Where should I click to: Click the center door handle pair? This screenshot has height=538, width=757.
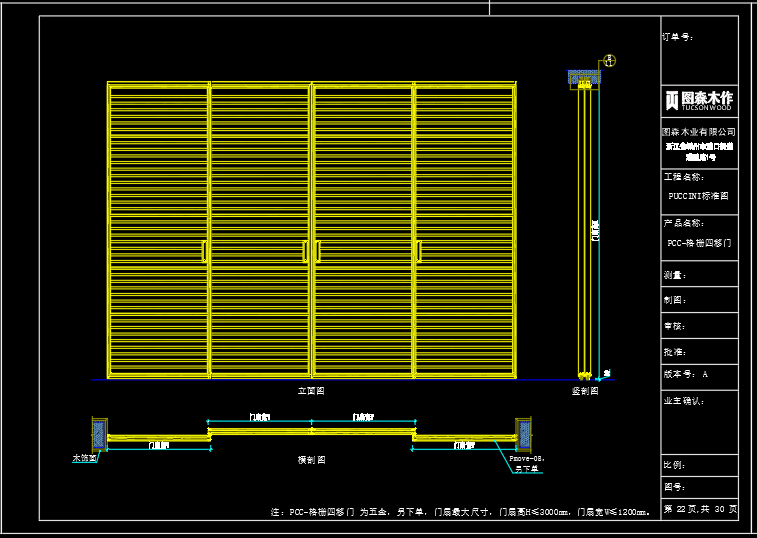point(311,252)
